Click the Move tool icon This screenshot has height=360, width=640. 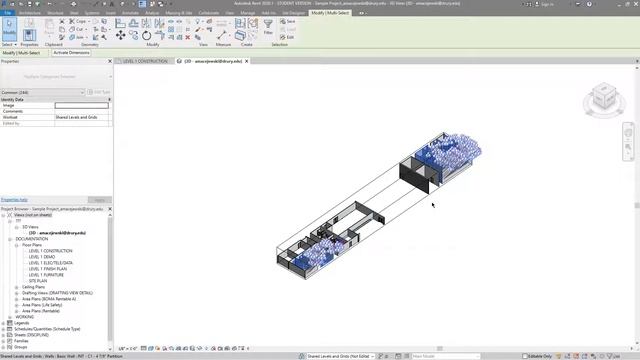click(120, 36)
